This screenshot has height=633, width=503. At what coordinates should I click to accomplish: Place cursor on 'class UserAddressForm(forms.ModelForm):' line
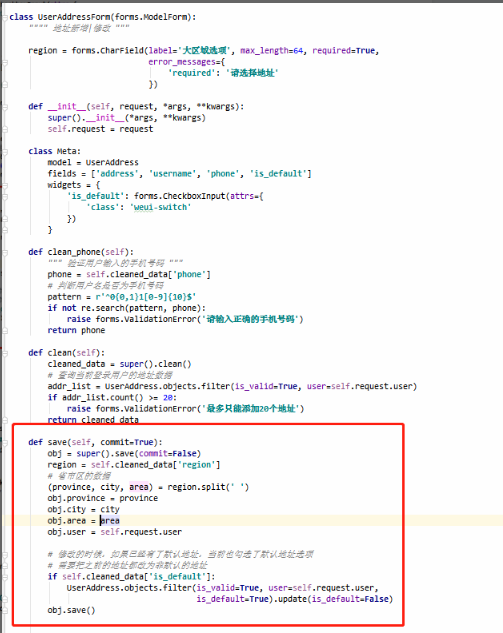[103, 17]
